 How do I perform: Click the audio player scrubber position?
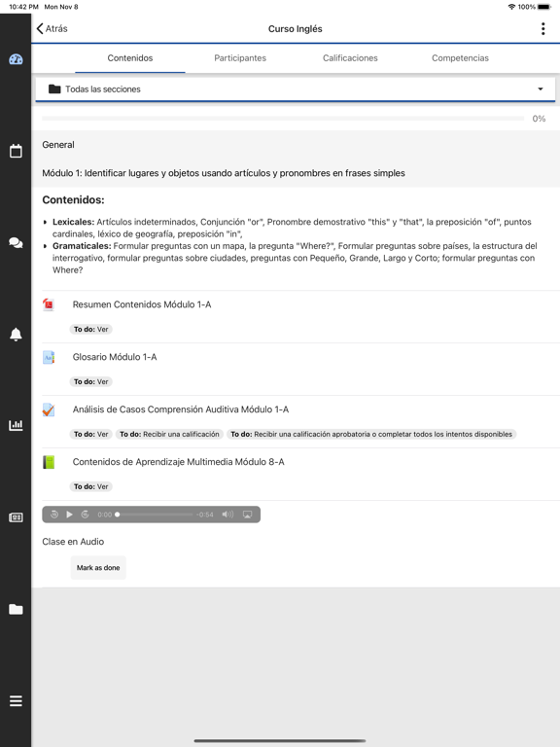point(117,515)
